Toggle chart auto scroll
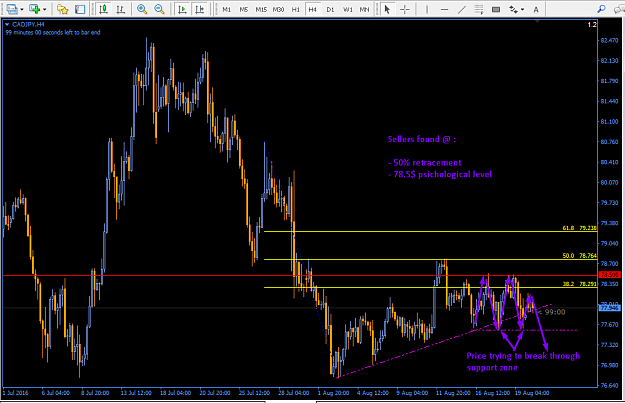The image size is (625, 403). (x=182, y=9)
